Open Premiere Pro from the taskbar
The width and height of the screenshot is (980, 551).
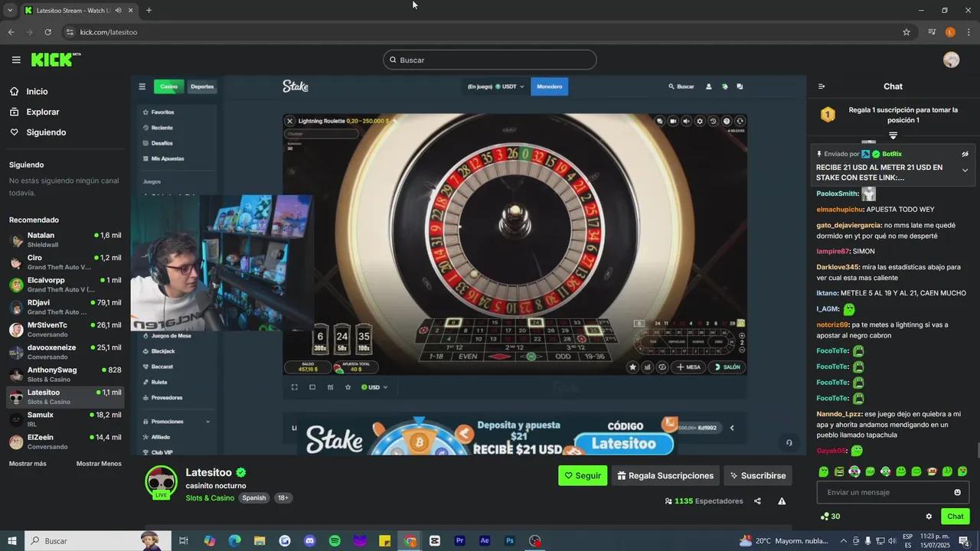coord(460,541)
